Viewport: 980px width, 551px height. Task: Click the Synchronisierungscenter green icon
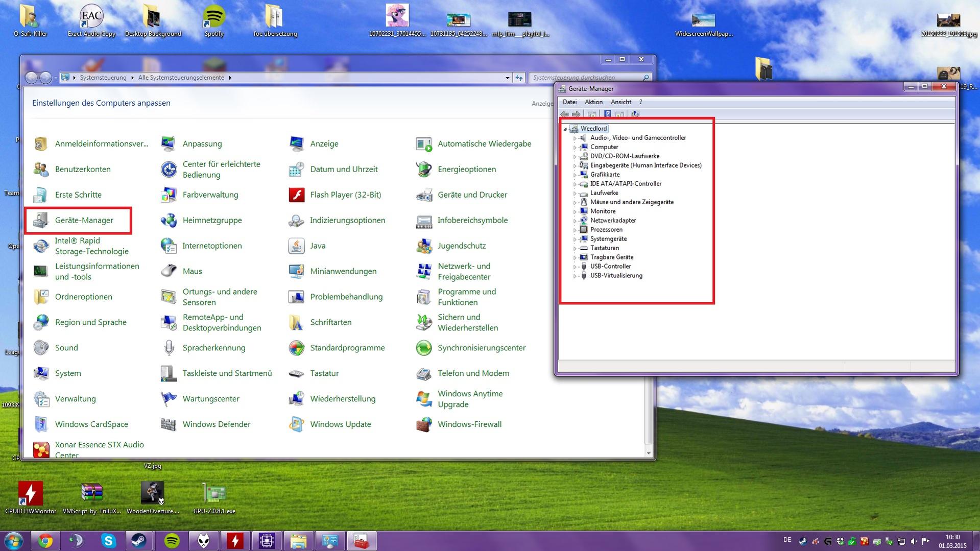[x=424, y=348]
